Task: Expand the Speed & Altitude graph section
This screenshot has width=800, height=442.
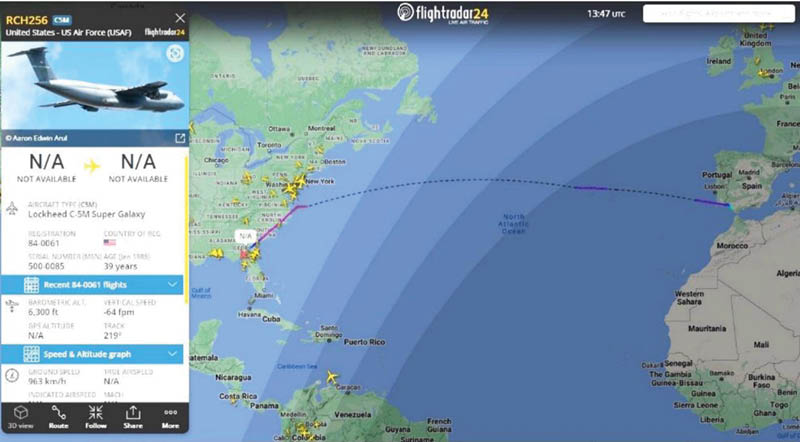Action: [x=173, y=353]
